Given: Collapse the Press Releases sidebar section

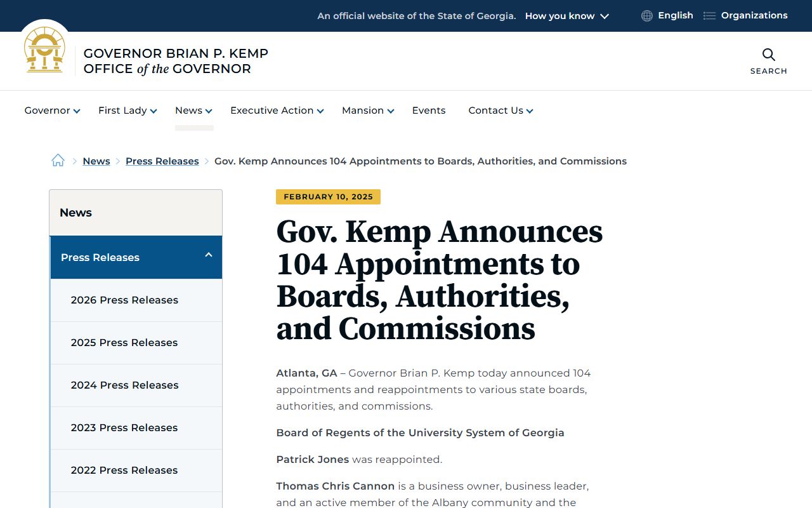Looking at the screenshot, I should (209, 255).
